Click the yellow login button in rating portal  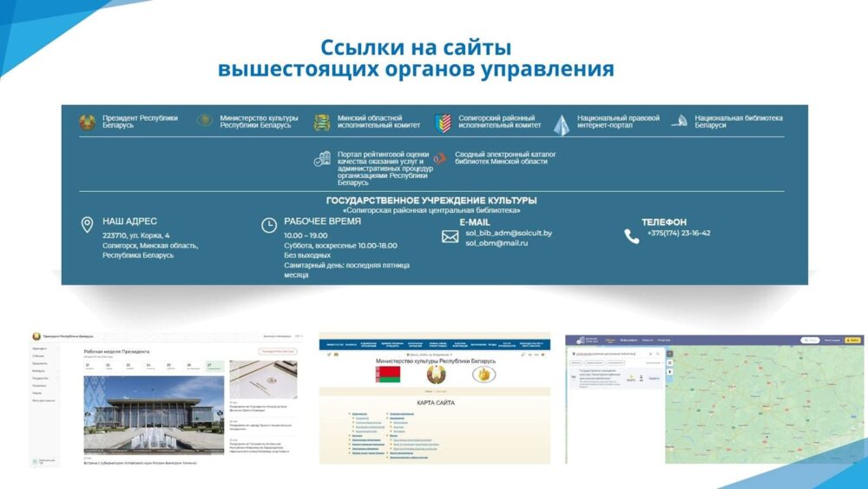pos(852,340)
